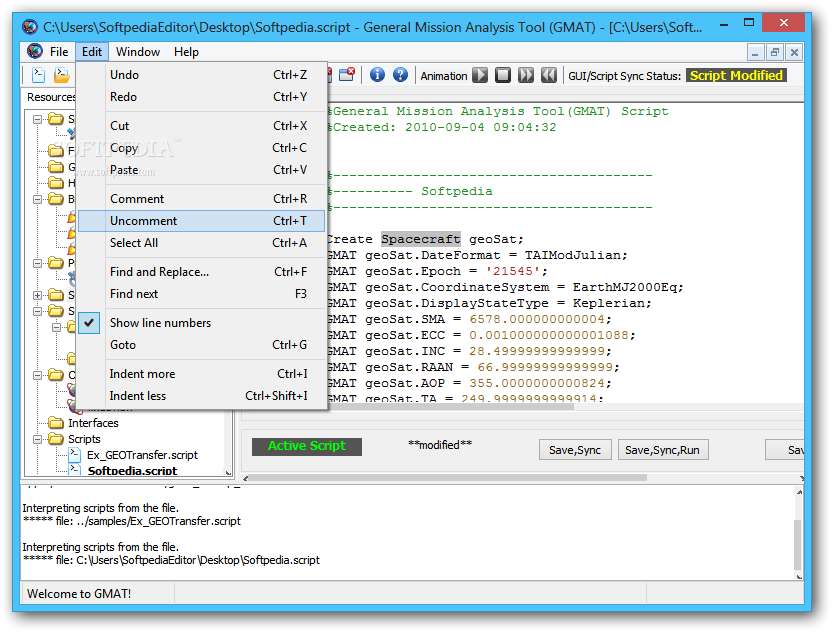
Task: Open the blue question-mark Help icon
Action: click(401, 75)
